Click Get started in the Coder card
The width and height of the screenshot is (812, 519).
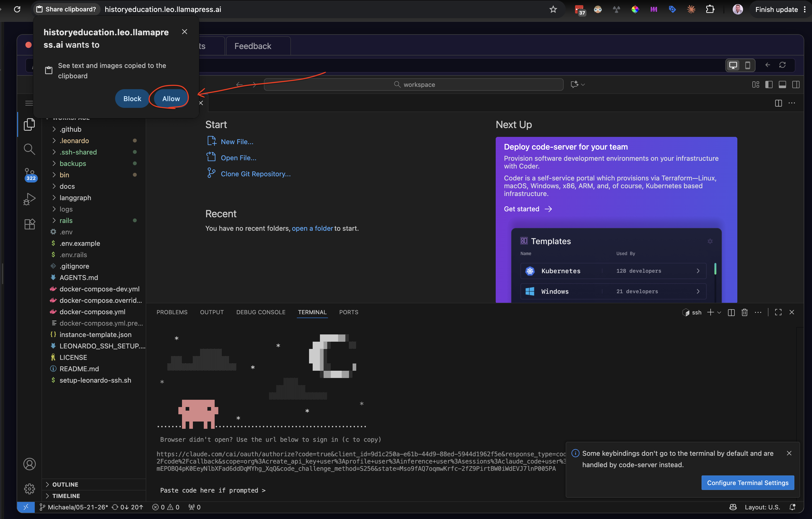coord(528,209)
